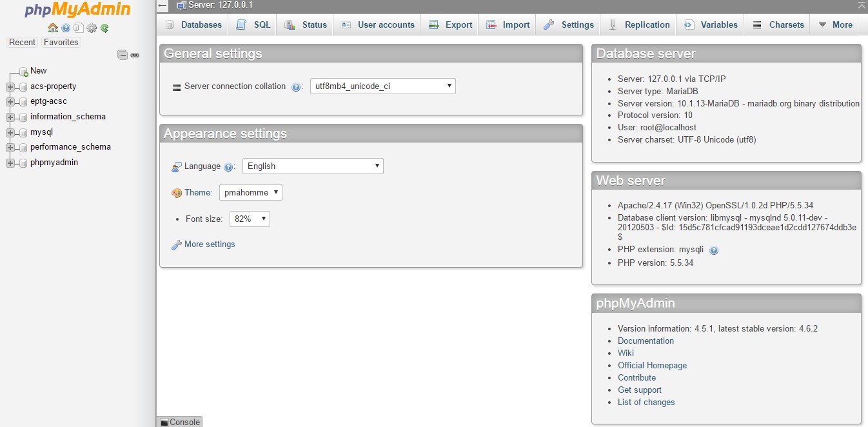
Task: Open the Console at the bottom
Action: (180, 422)
